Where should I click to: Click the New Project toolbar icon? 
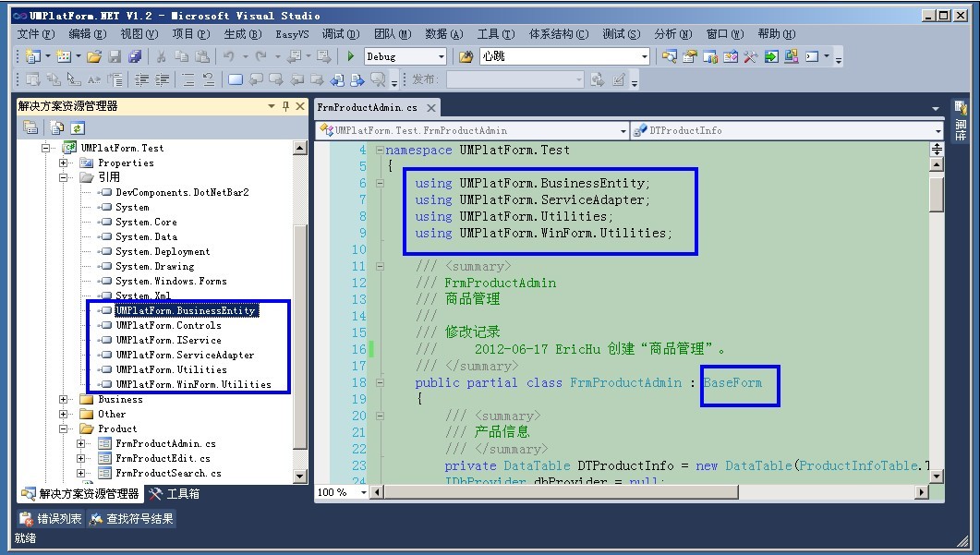[x=32, y=57]
